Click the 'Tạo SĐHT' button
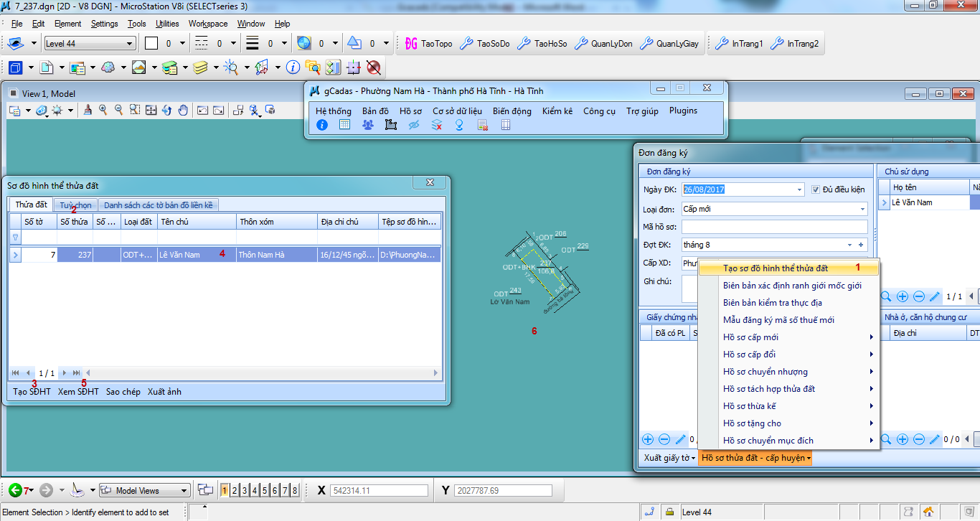 32,392
